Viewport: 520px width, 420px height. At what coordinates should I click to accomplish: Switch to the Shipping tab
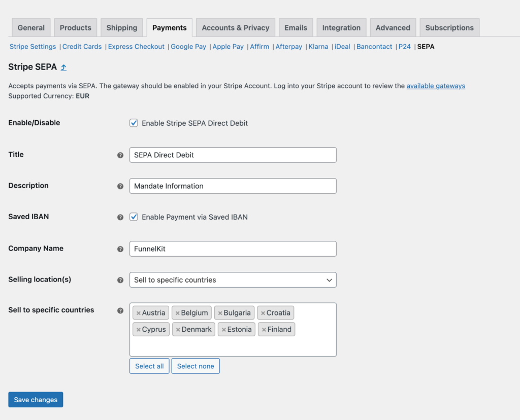coord(121,27)
